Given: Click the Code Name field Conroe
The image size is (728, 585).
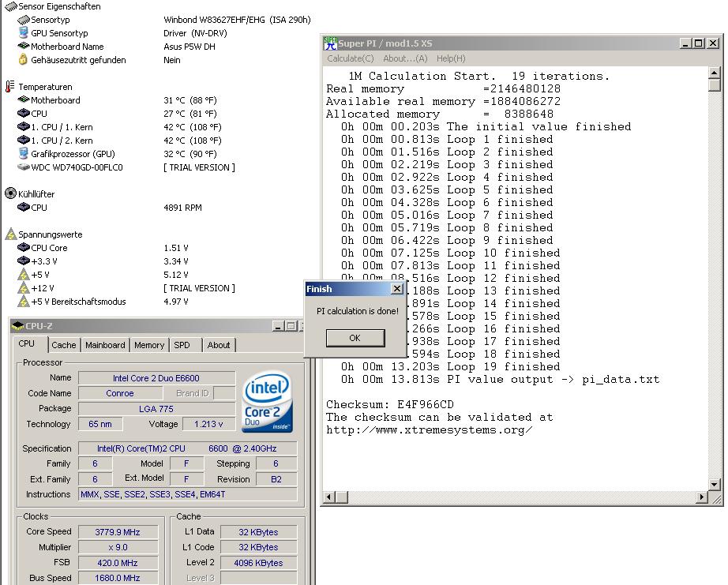Looking at the screenshot, I should (120, 393).
